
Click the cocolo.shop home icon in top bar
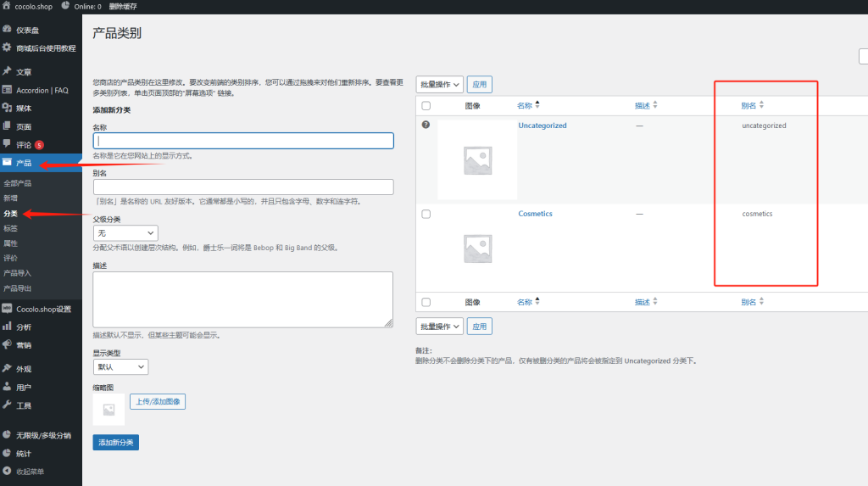click(7, 6)
